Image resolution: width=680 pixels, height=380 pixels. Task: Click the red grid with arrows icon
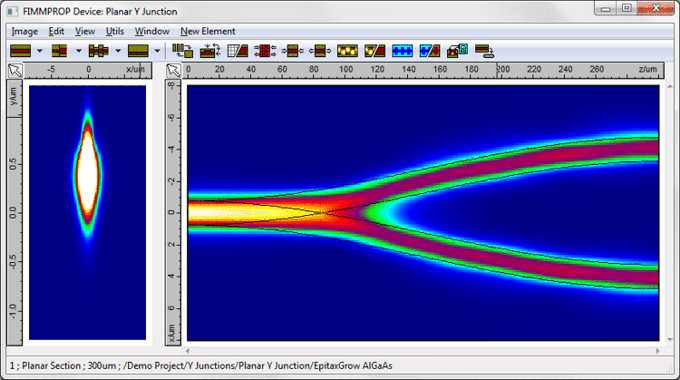(x=265, y=51)
